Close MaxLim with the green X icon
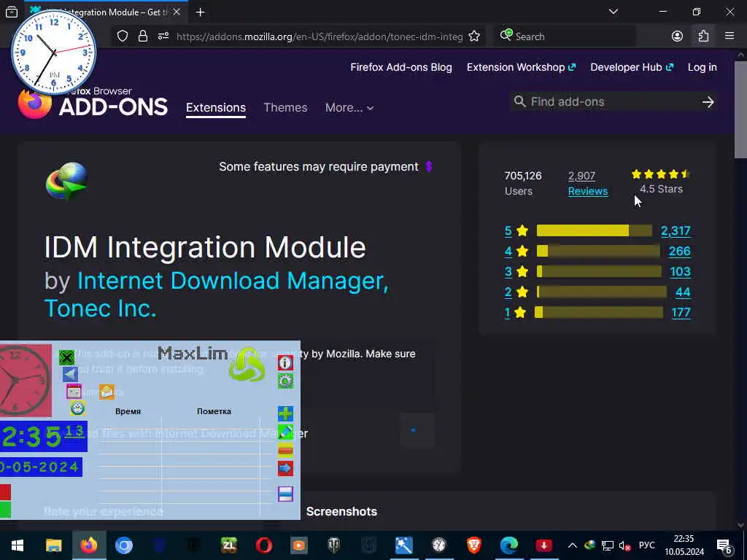This screenshot has width=747, height=560. (66, 357)
